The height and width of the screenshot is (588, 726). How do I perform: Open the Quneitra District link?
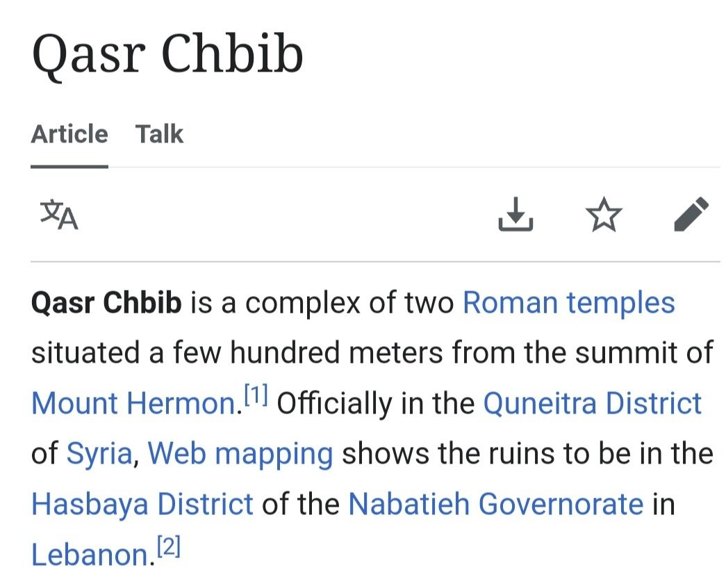click(592, 403)
